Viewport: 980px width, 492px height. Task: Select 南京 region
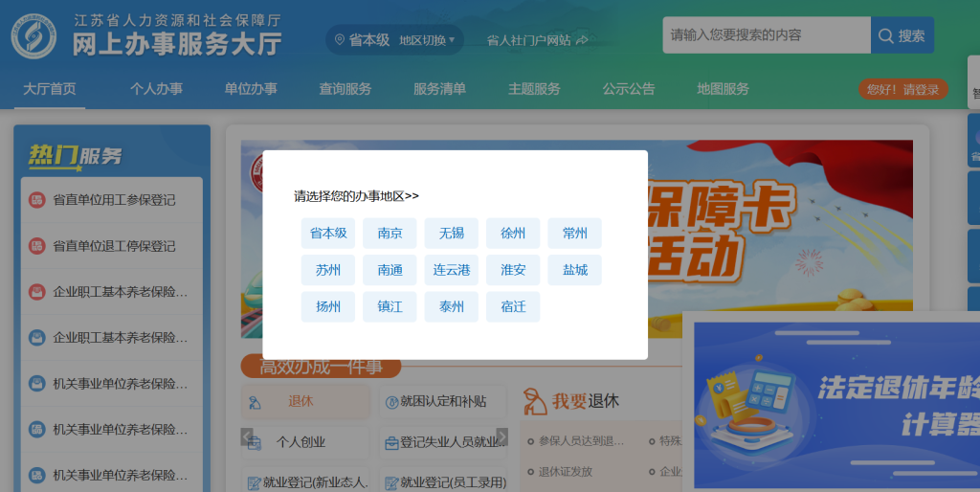[x=390, y=234]
